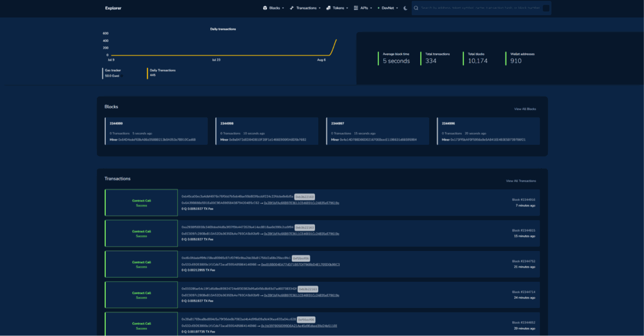
Task: Open the Block #2344714 link
Action: (x=523, y=292)
